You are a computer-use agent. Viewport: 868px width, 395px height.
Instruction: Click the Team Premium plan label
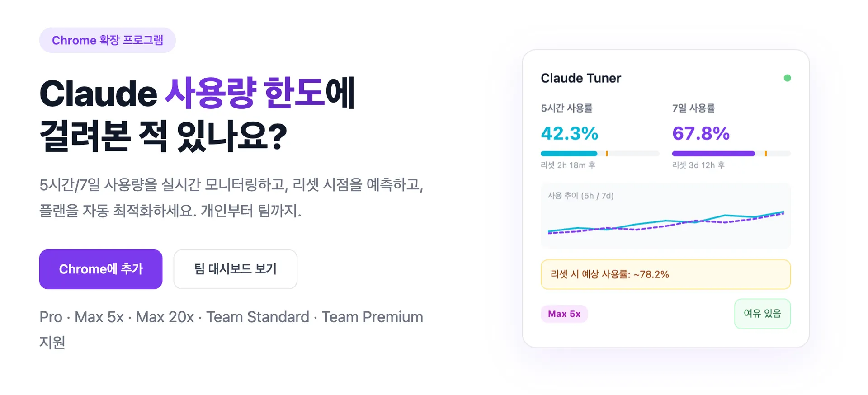372,317
